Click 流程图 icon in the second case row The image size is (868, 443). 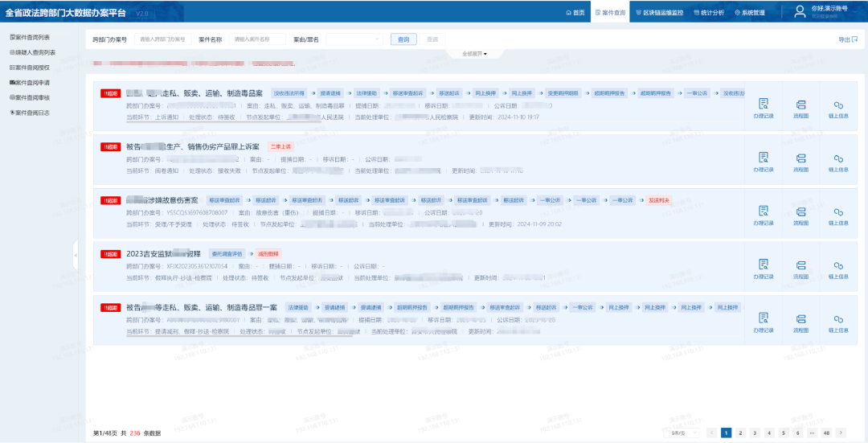click(800, 162)
